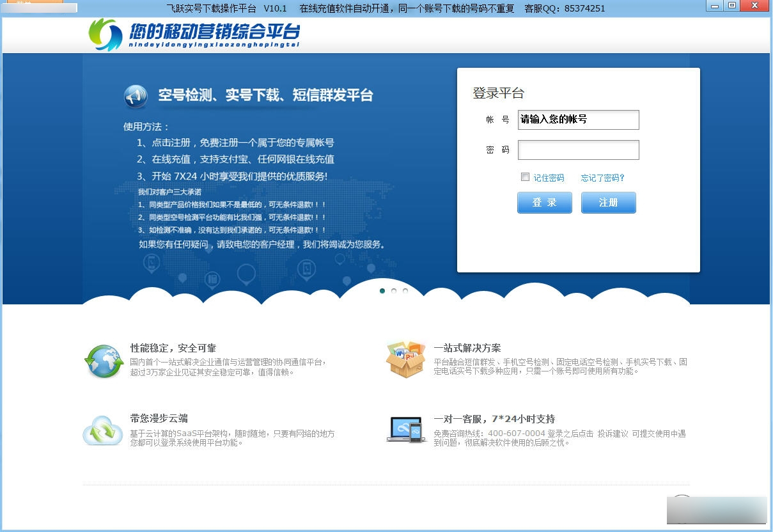Screen dimensions: 773x532
Task: Click the 性能稳定，安全可靠 heading
Action: point(173,348)
